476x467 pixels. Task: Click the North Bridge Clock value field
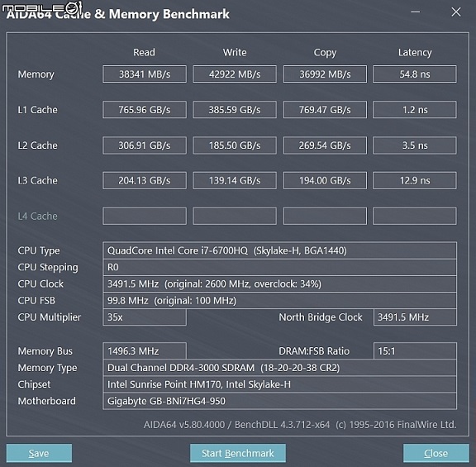tap(415, 317)
